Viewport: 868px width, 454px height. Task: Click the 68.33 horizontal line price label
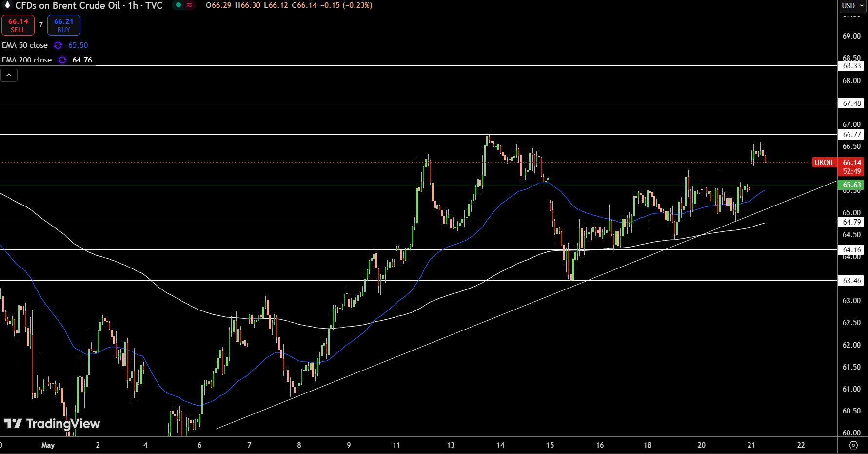(852, 66)
